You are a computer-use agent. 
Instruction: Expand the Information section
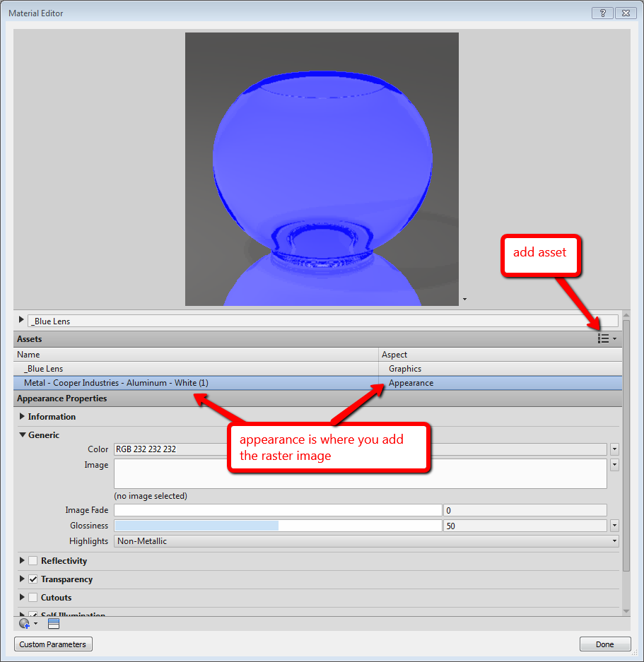click(x=22, y=417)
